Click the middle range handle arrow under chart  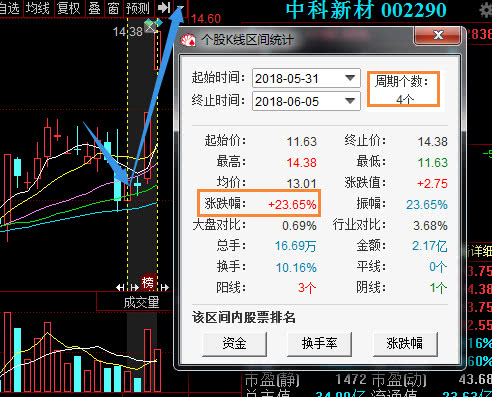click(134, 287)
